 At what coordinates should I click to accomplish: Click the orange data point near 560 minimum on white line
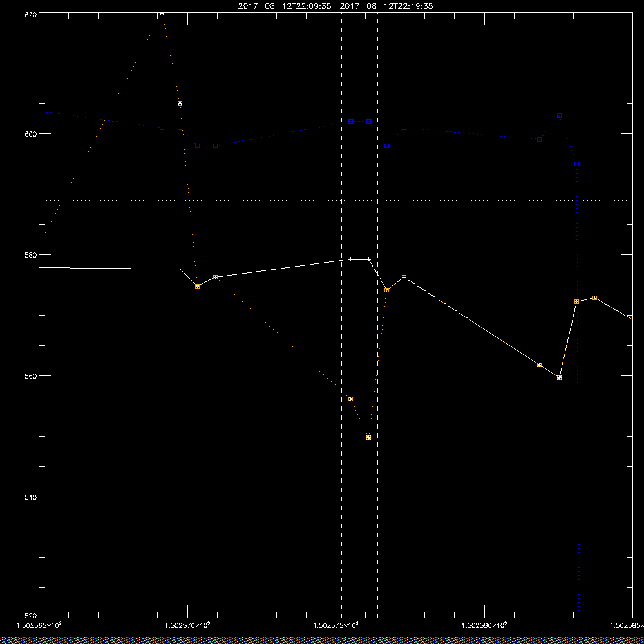pos(559,377)
